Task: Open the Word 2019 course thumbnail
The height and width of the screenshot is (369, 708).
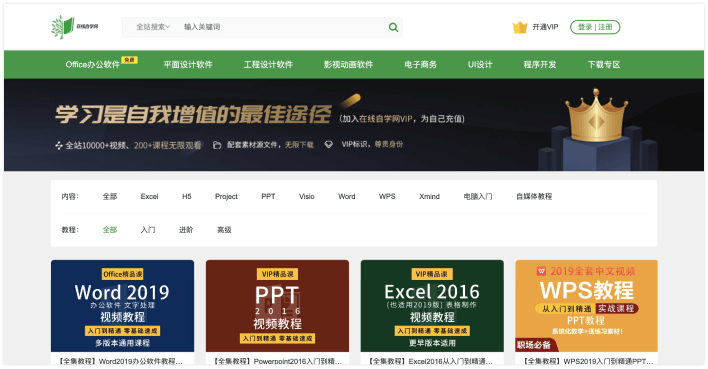Action: coord(122,306)
